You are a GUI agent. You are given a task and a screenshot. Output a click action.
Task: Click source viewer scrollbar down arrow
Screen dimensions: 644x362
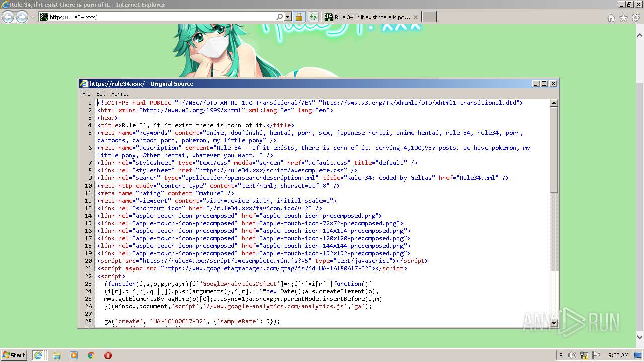(x=554, y=323)
